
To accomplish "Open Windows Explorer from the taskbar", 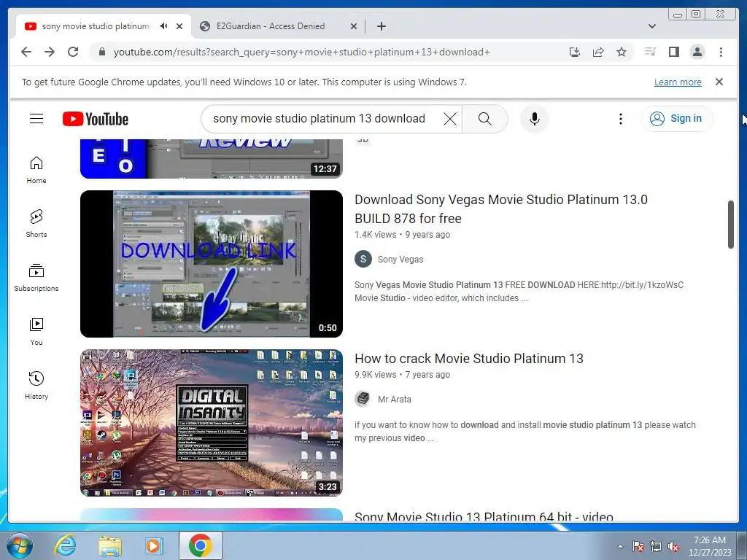I will tap(110, 545).
